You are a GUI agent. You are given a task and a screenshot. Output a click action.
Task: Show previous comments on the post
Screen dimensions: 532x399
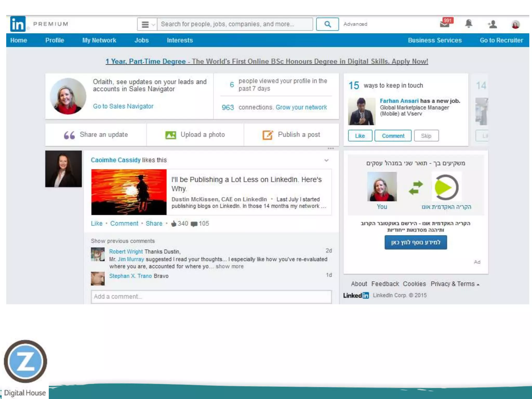[123, 241]
